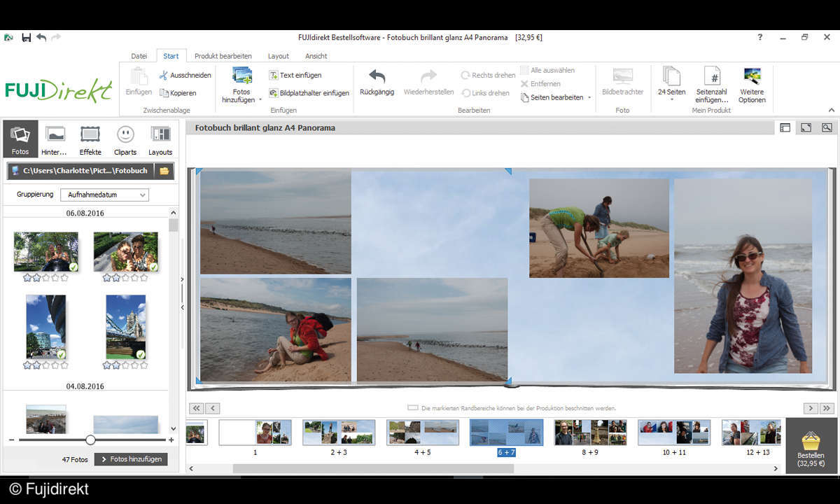840x504 pixels.
Task: Show the Layouts panel
Action: point(160,139)
